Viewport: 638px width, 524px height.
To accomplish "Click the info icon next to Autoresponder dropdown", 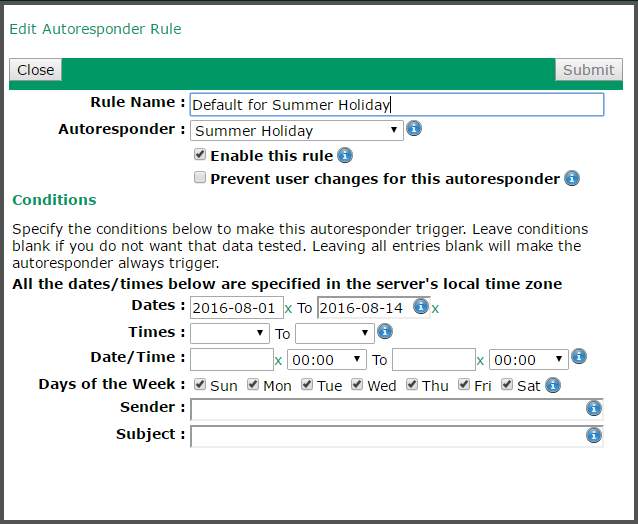I will click(x=414, y=129).
